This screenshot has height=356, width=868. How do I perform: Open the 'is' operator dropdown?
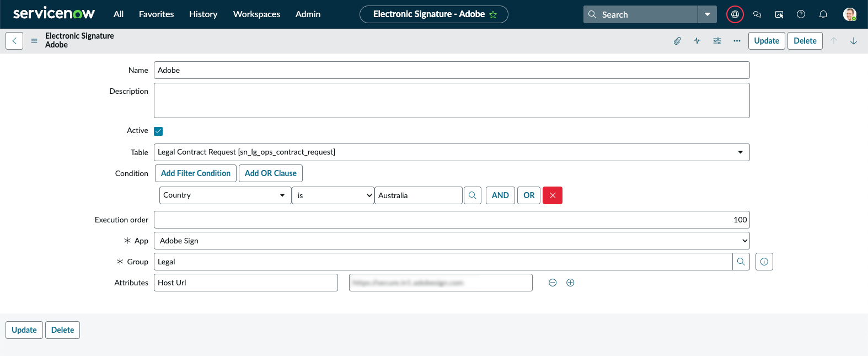click(333, 195)
